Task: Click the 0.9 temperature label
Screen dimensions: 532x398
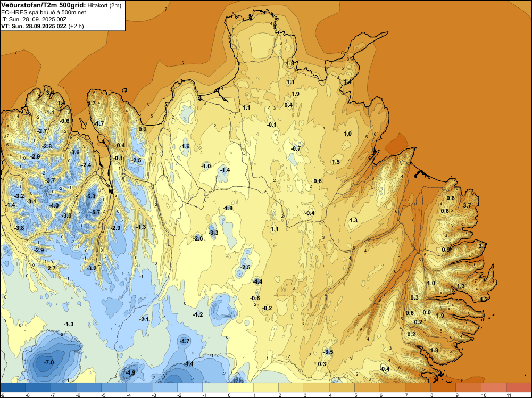Action: pyautogui.click(x=446, y=250)
